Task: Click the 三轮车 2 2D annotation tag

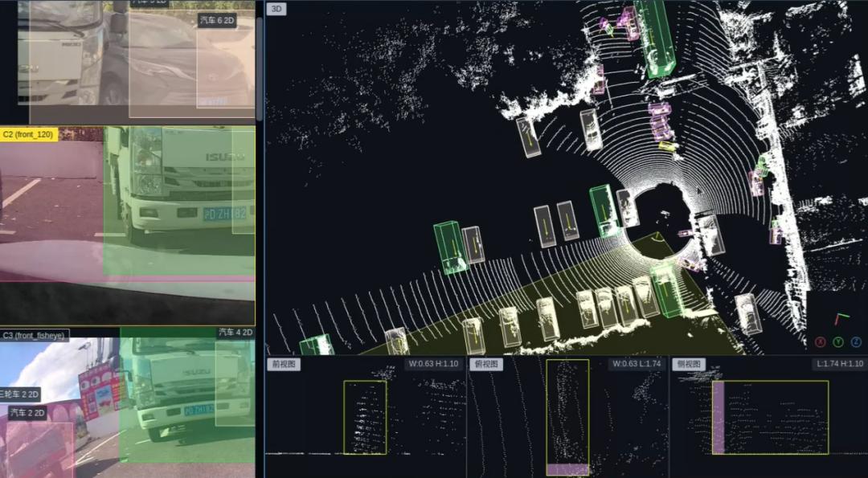Action: tap(20, 394)
